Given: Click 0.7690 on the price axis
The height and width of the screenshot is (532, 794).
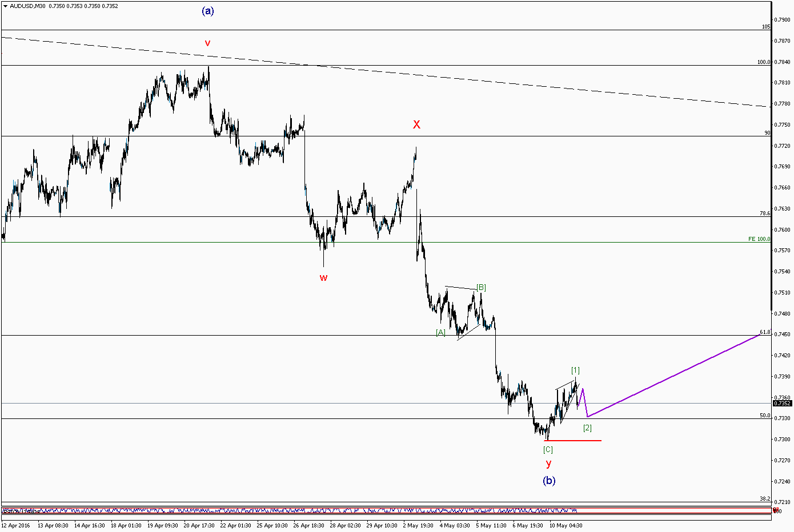Looking at the screenshot, I should (783, 167).
